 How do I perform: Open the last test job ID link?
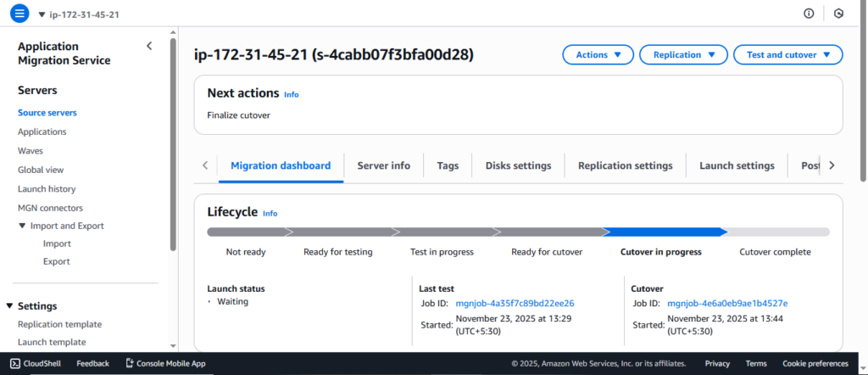coord(515,303)
